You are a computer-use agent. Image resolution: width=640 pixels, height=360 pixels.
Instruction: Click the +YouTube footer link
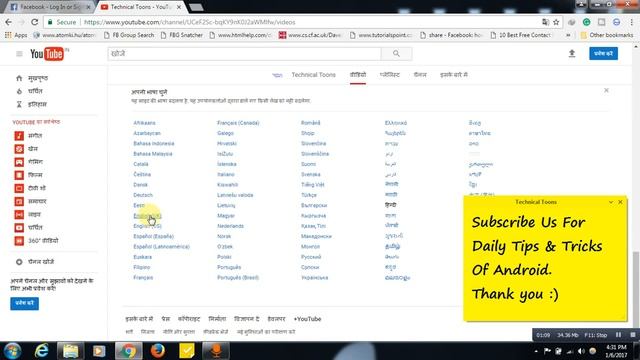(307, 319)
